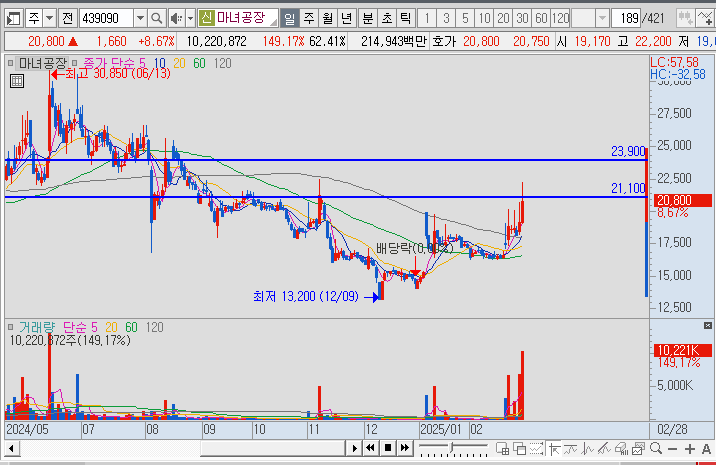Screen dimensions: 716x465
Task: Close the volume panel with X icon
Action: click(x=708, y=325)
